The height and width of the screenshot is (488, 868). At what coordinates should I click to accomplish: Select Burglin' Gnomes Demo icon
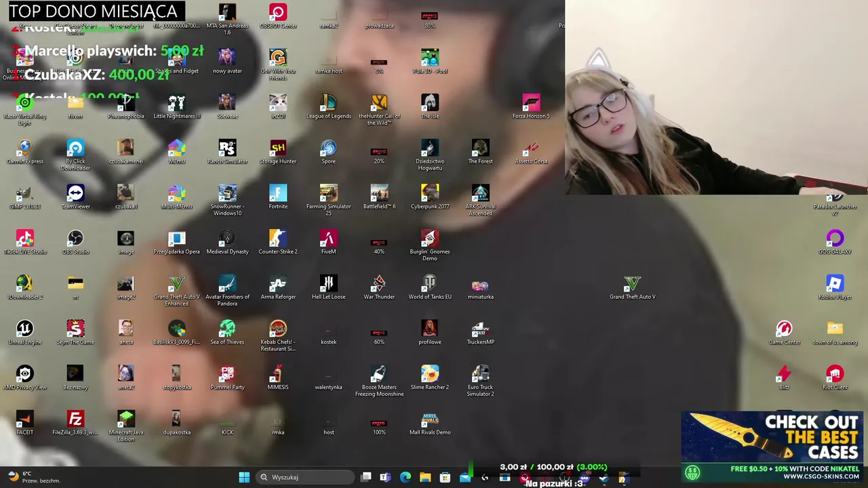[430, 245]
